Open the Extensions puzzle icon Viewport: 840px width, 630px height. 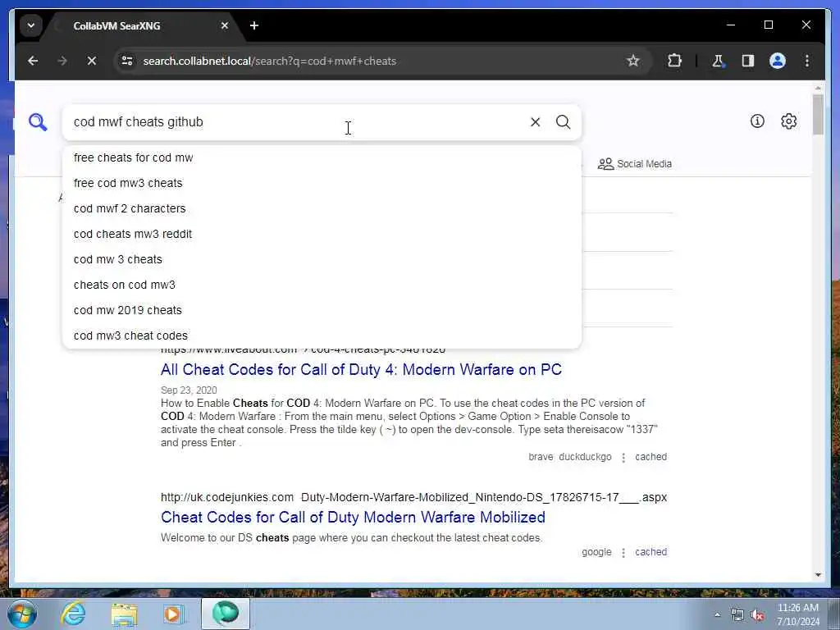click(x=674, y=61)
